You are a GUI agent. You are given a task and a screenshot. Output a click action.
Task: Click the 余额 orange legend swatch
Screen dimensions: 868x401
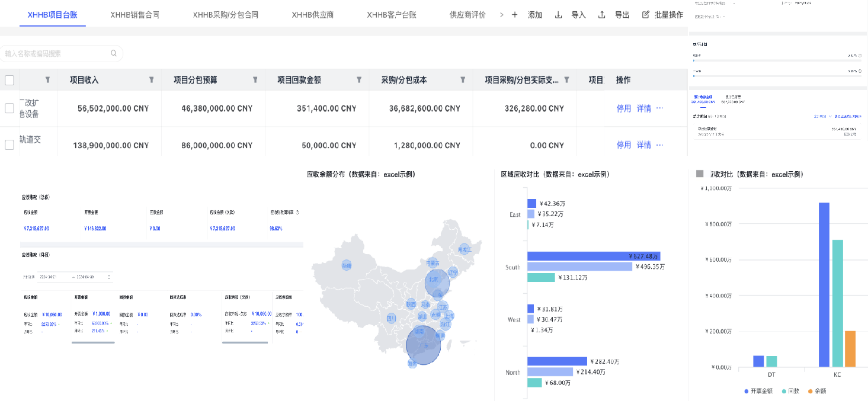pos(809,391)
